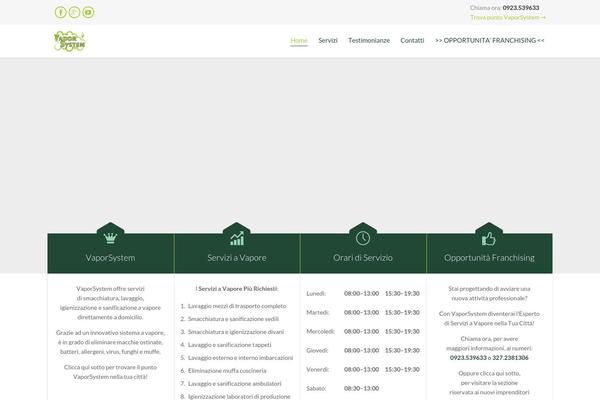The width and height of the screenshot is (600, 400).
Task: Open the Servizi menu item
Action: click(328, 40)
